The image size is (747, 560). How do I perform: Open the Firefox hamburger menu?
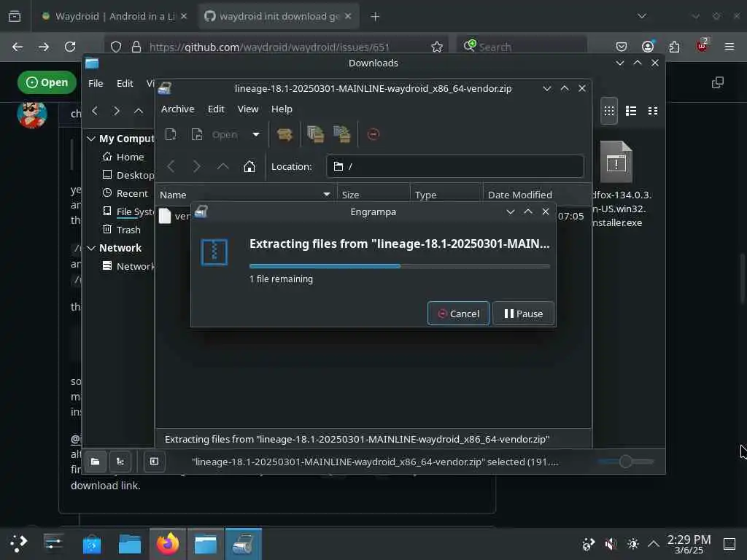point(729,47)
